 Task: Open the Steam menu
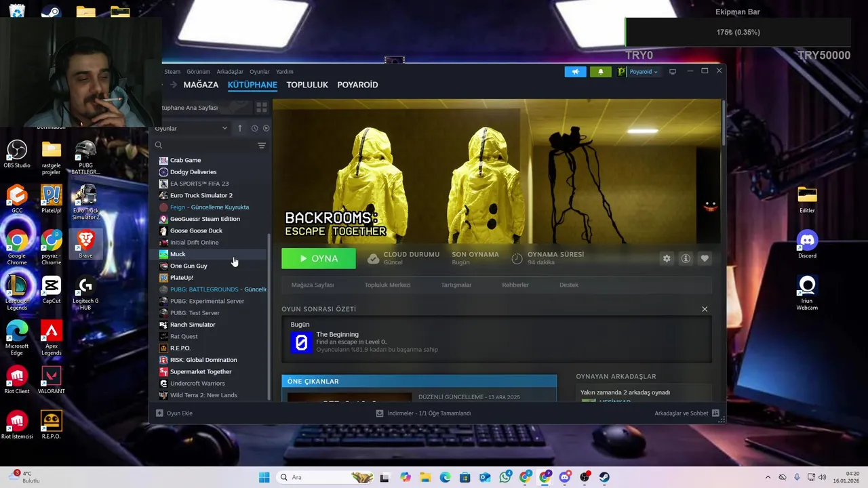(x=172, y=71)
